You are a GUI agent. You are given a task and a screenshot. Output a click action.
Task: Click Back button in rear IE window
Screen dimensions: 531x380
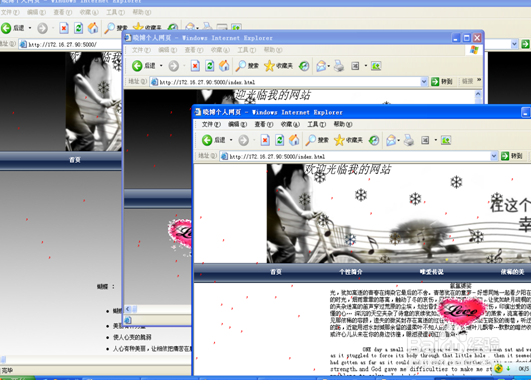tap(12, 28)
